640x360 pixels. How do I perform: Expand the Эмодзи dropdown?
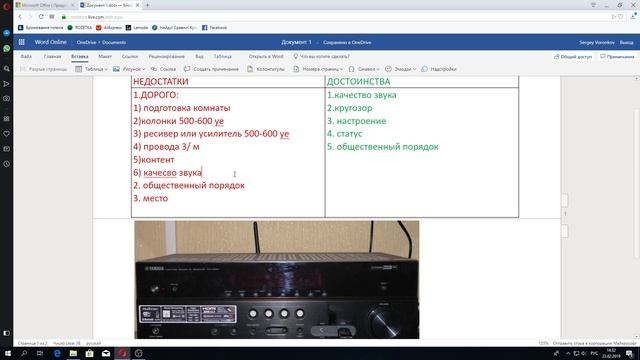[x=414, y=69]
